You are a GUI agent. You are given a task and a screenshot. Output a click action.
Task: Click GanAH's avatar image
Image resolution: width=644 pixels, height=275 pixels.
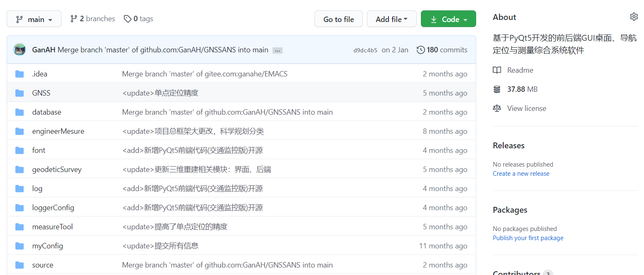click(20, 50)
